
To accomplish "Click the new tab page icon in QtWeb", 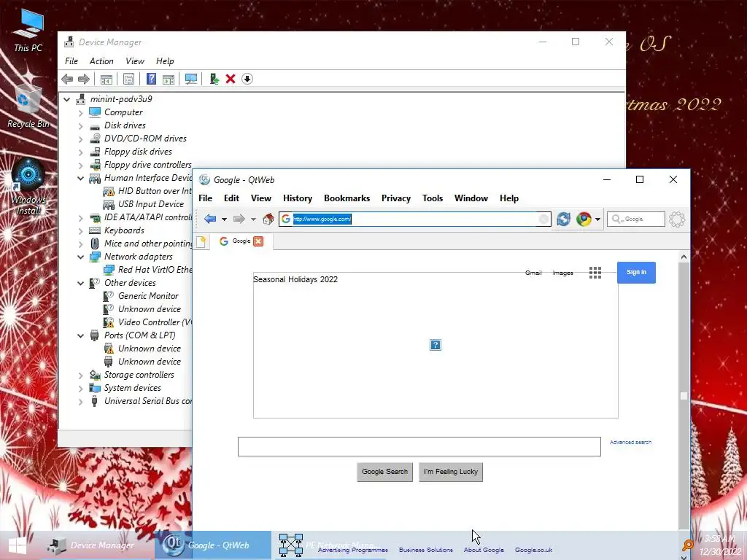I will (x=201, y=241).
